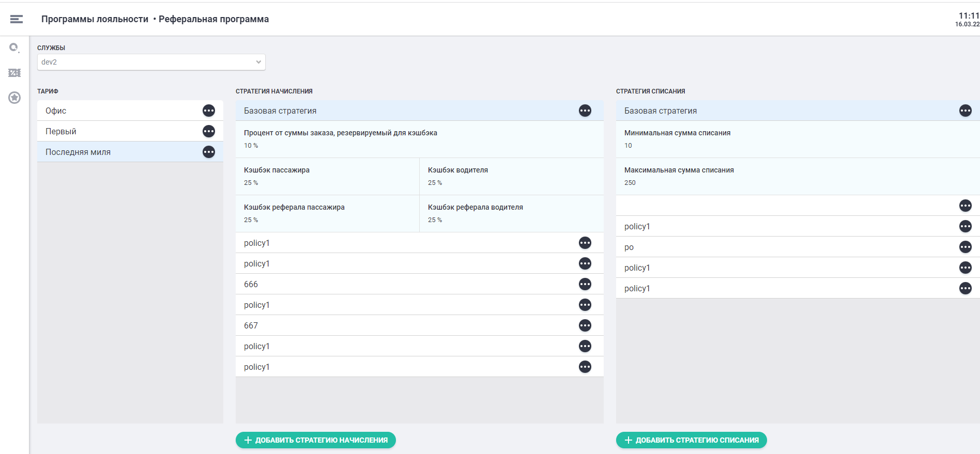The image size is (980, 454).
Task: Click Добавить стратегию списания button
Action: (x=691, y=440)
